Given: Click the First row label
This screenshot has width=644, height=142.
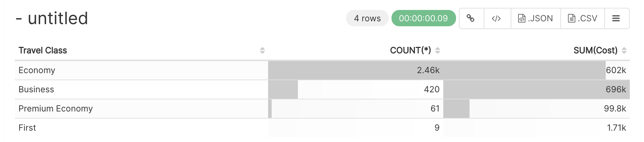Looking at the screenshot, I should [x=27, y=128].
